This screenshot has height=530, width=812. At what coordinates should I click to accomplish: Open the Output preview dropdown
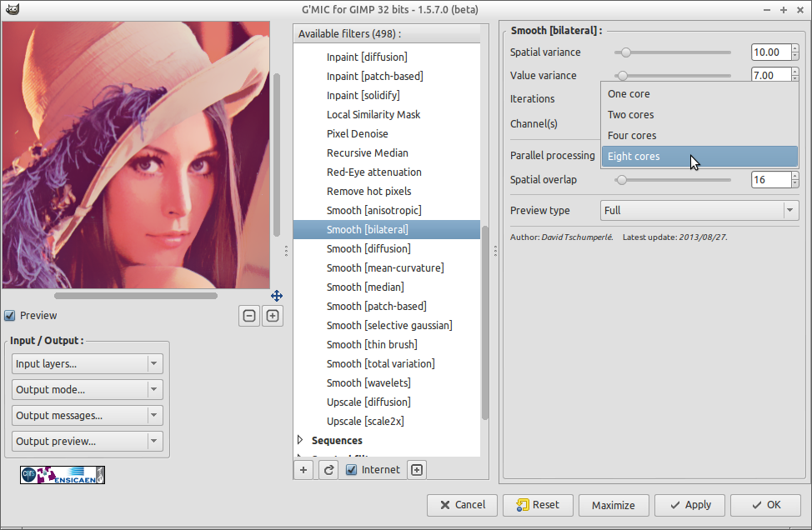(88, 442)
